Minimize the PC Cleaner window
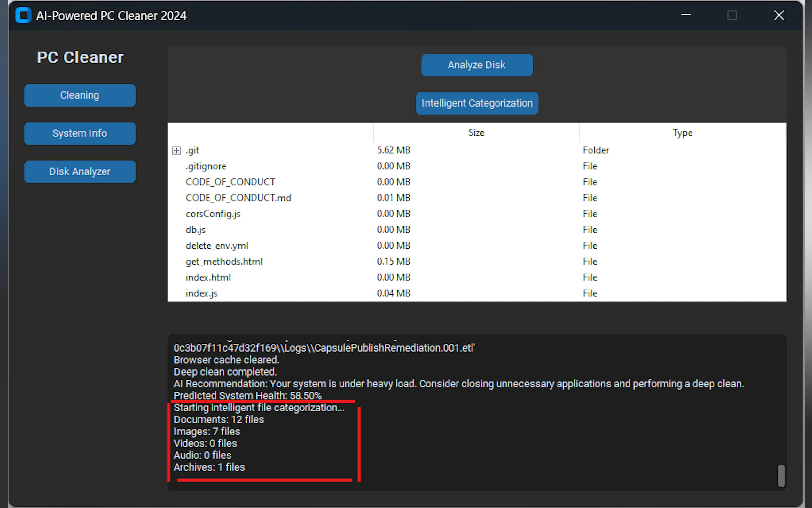This screenshot has width=812, height=508. [686, 15]
